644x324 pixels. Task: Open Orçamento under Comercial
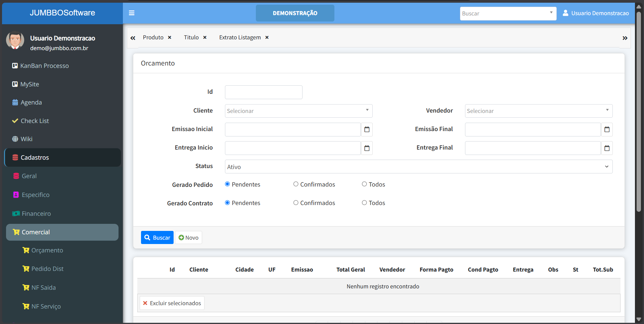pos(47,250)
